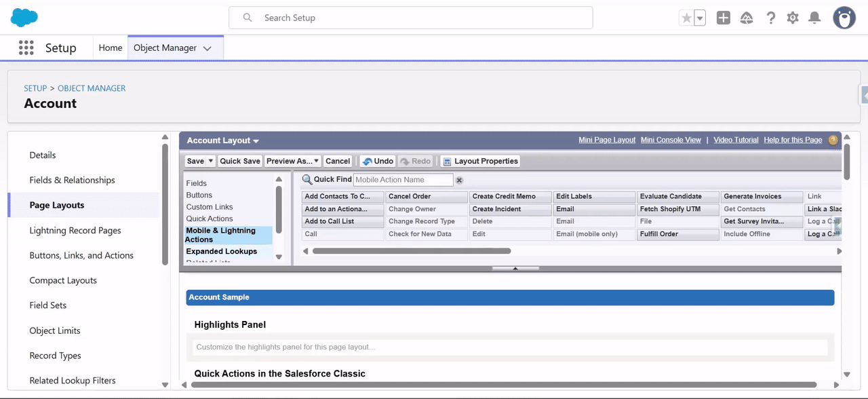
Task: Open the Trailhead guidance icon
Action: [747, 18]
